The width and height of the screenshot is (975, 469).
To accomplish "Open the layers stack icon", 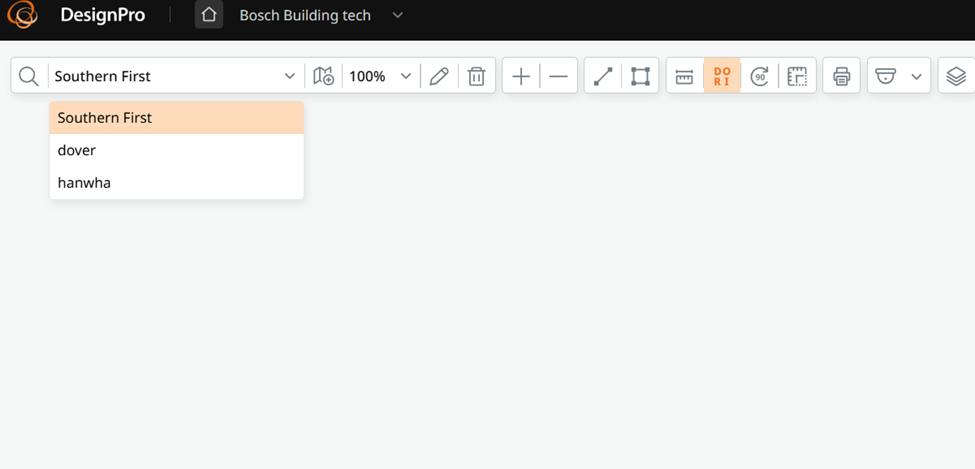I will click(x=956, y=77).
